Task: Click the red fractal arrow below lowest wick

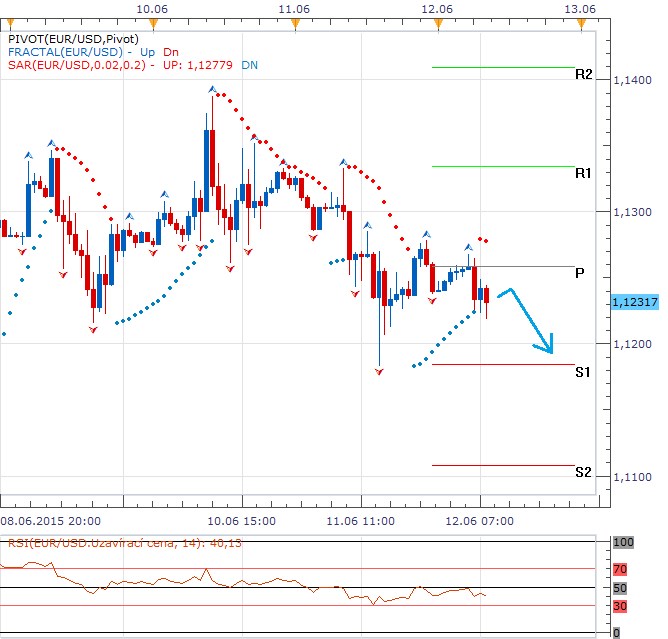Action: point(379,371)
